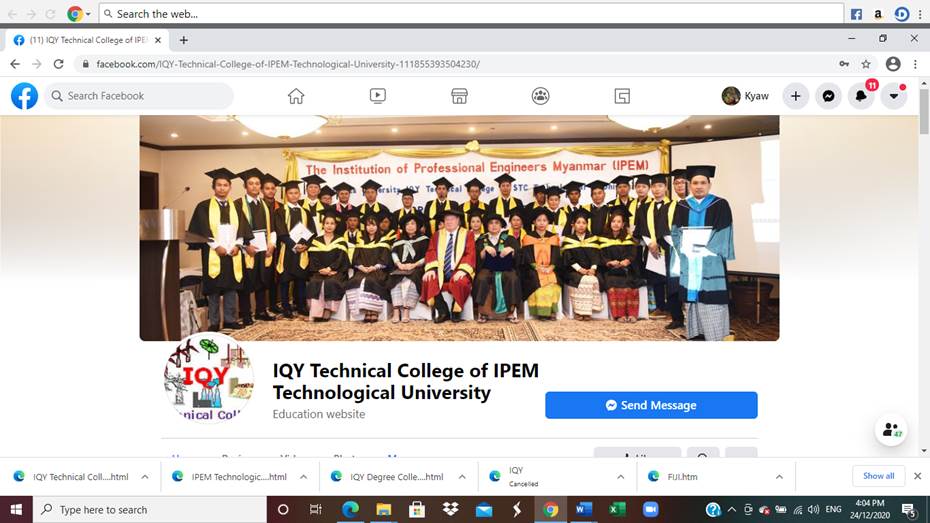Click the Send Message button

click(x=651, y=405)
